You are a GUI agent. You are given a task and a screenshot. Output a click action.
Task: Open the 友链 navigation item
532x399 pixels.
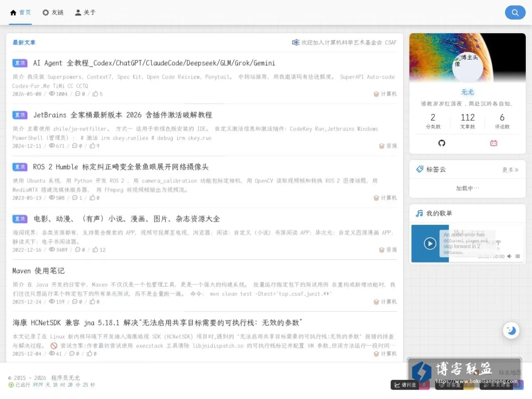pos(53,12)
